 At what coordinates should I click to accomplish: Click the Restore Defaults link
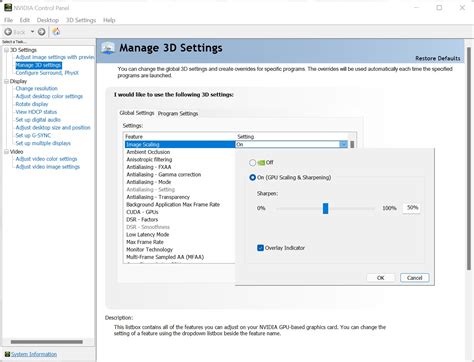pyautogui.click(x=437, y=58)
